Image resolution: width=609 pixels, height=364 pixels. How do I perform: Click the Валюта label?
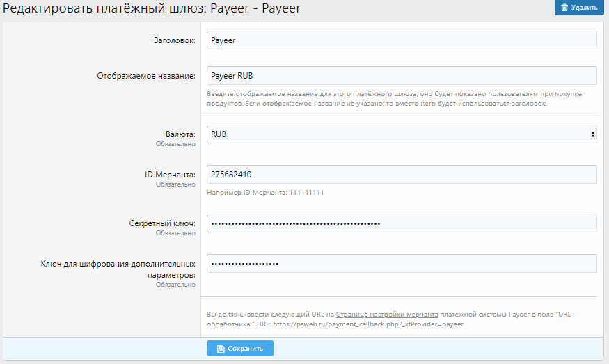[x=182, y=134]
